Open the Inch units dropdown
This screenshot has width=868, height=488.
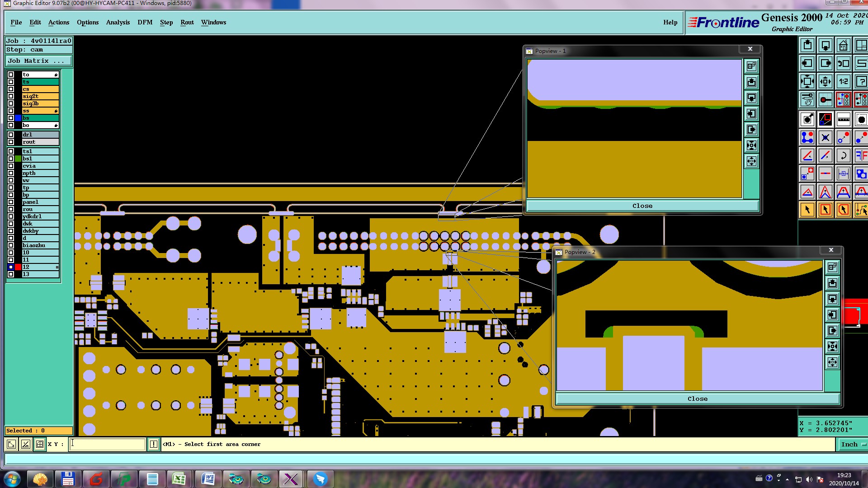(852, 445)
